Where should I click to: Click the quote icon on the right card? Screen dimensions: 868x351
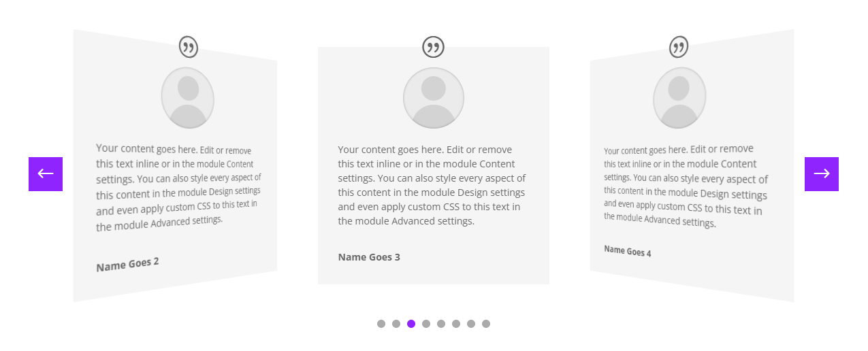click(x=679, y=47)
